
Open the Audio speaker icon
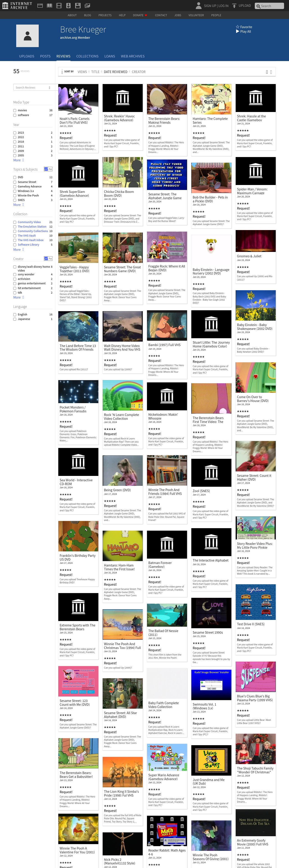pyautogui.click(x=68, y=5)
